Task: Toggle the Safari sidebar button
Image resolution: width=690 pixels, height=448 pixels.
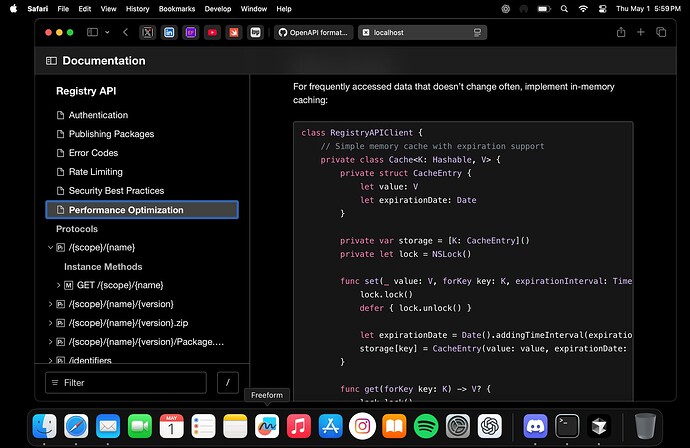Action: coord(92,32)
